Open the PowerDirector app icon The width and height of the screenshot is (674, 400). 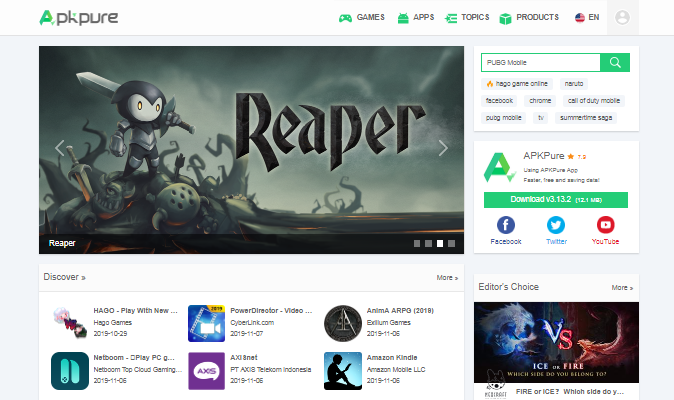[x=206, y=323]
